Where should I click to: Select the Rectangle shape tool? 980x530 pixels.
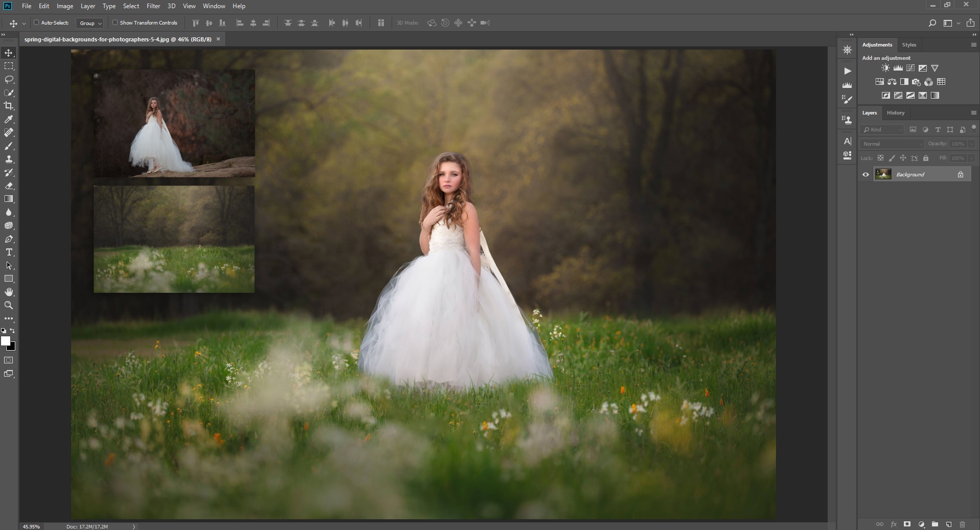9,279
